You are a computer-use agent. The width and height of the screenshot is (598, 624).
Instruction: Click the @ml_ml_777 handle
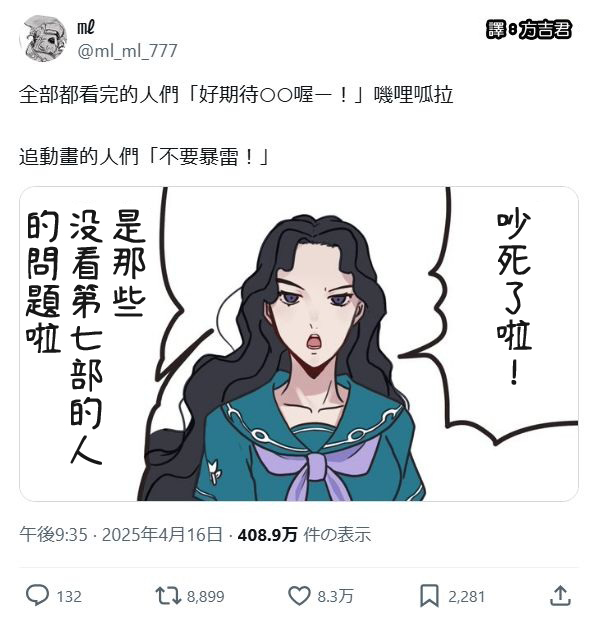(x=127, y=51)
